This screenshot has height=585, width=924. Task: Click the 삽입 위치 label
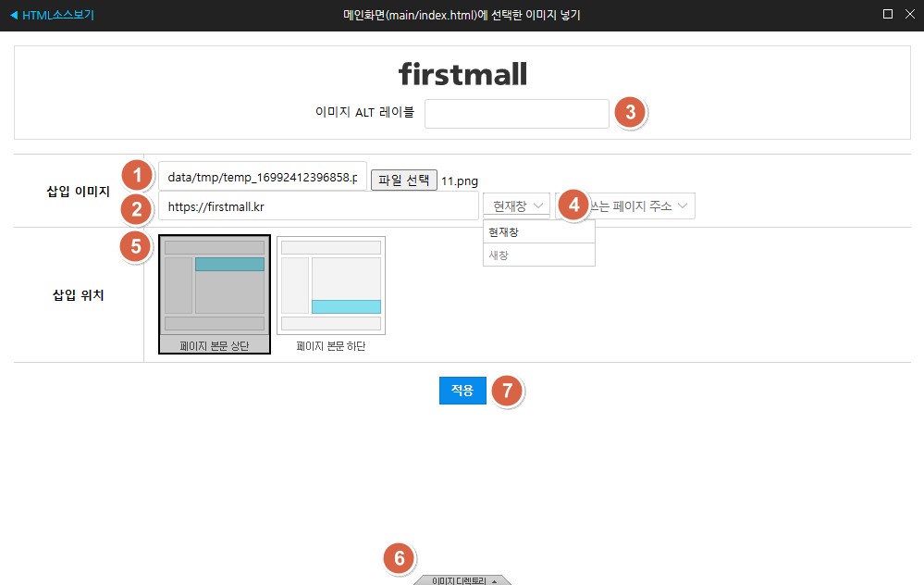(79, 295)
